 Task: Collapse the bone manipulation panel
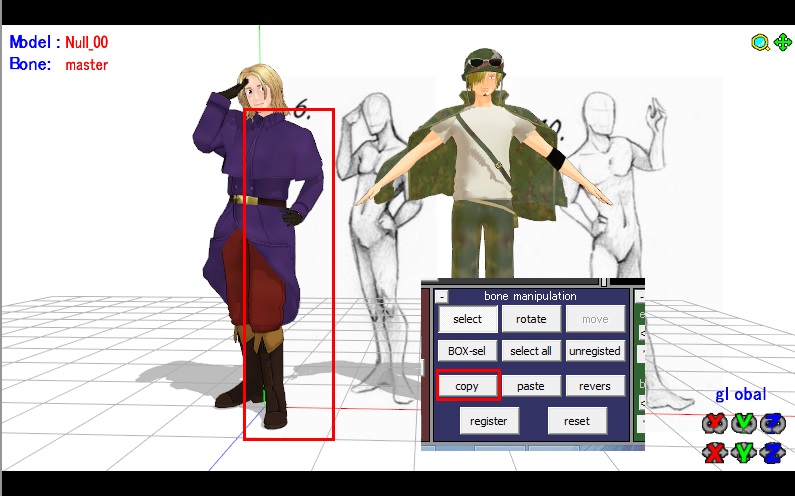pos(442,297)
